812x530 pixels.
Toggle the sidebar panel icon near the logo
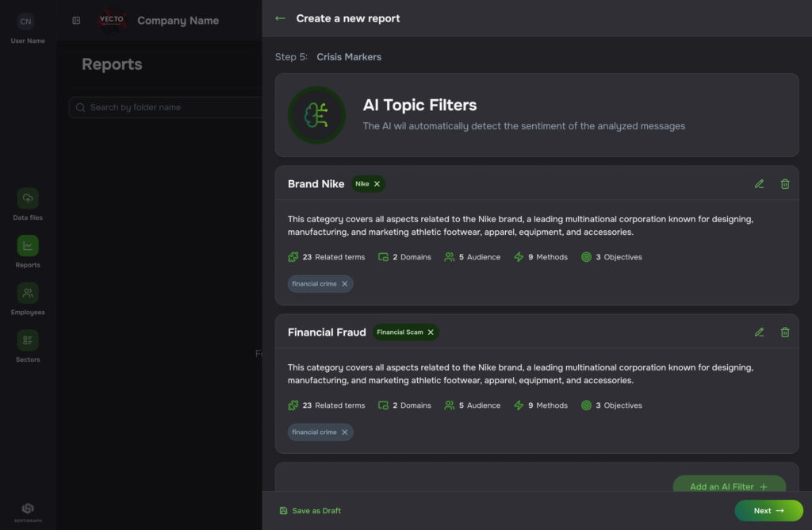pyautogui.click(x=76, y=21)
